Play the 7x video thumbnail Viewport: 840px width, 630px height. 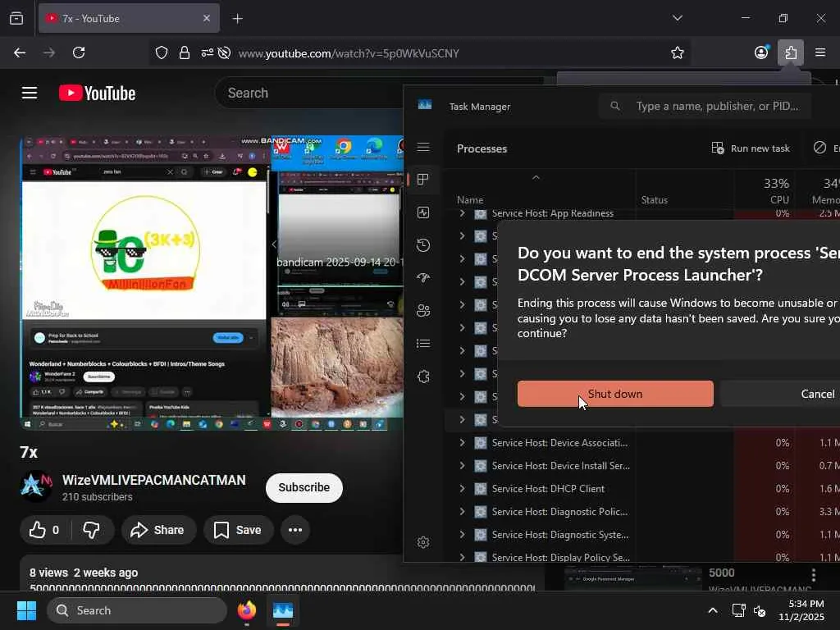212,283
